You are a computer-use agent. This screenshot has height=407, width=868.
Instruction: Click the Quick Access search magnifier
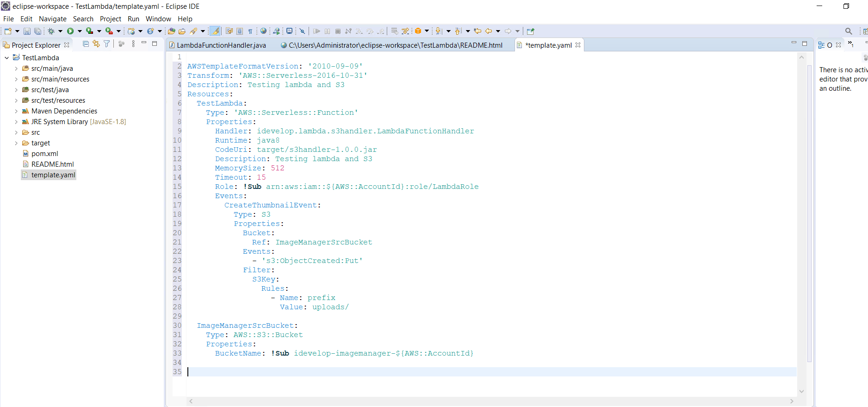pyautogui.click(x=849, y=31)
